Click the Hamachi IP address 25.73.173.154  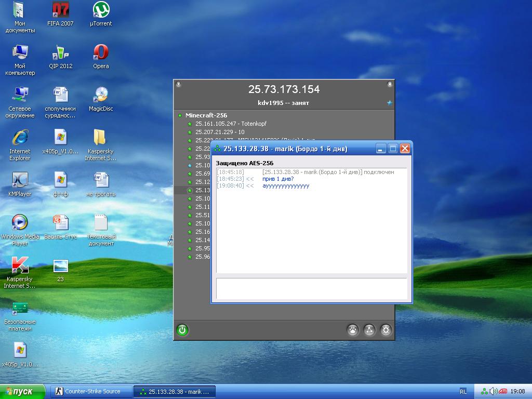pyautogui.click(x=284, y=89)
